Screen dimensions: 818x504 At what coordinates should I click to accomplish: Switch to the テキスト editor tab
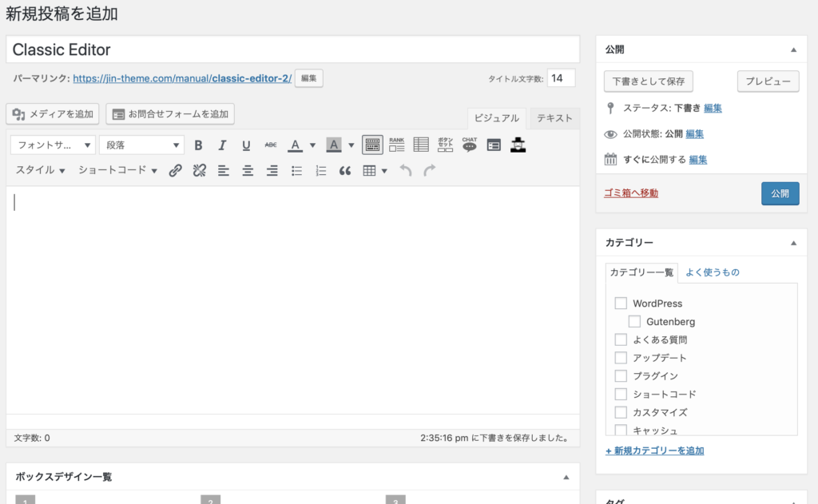(554, 118)
